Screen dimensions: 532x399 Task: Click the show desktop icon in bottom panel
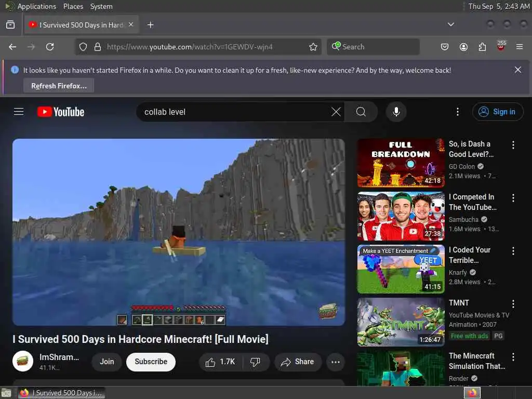[x=6, y=393]
